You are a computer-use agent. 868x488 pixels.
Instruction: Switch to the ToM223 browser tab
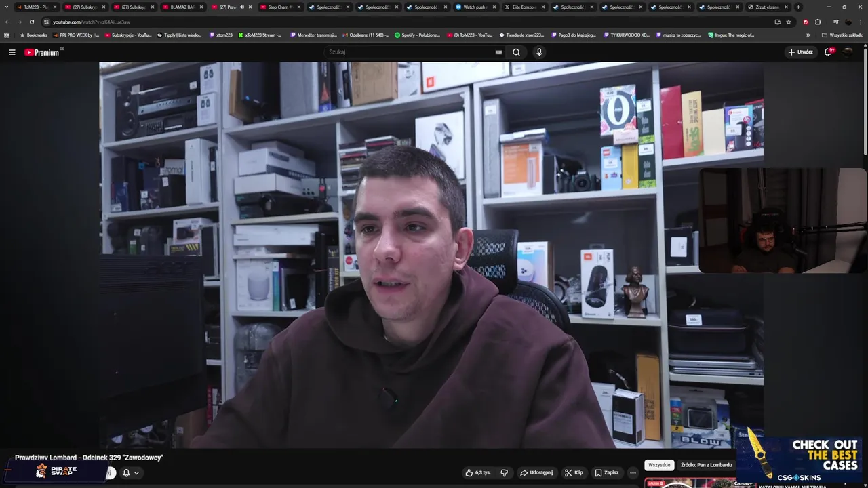(35, 7)
